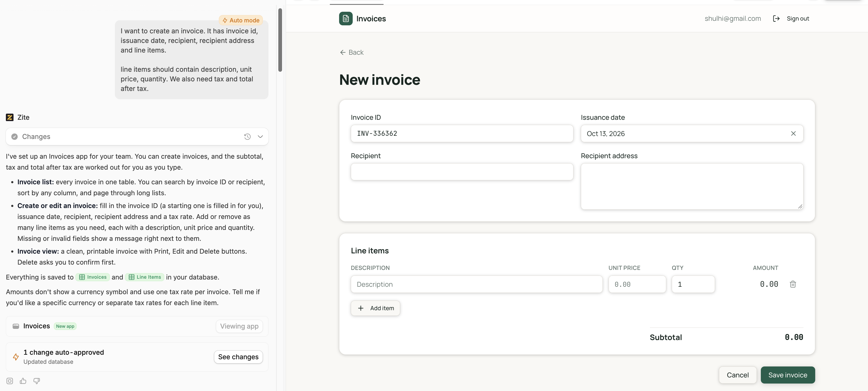Delete the line item with the trash icon

pyautogui.click(x=793, y=284)
